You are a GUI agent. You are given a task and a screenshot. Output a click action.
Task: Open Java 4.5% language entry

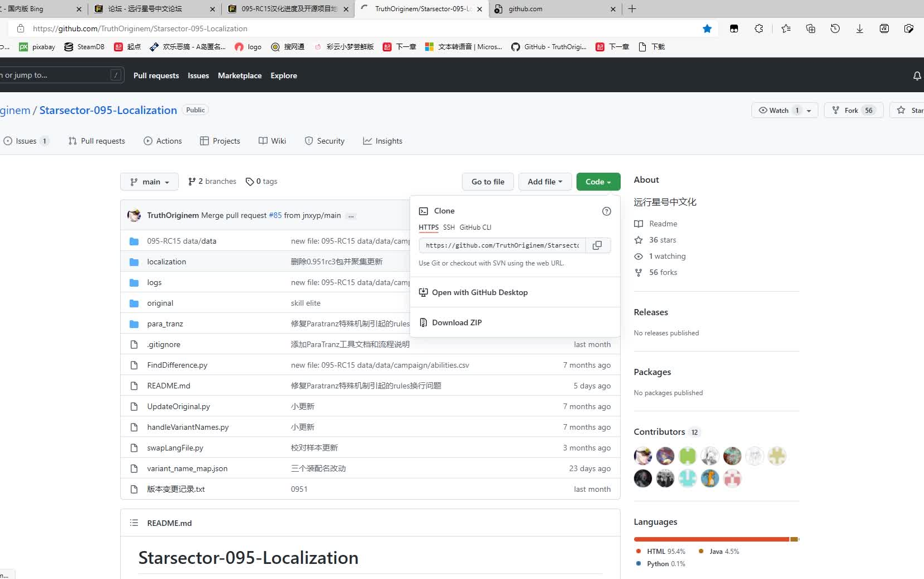click(719, 552)
